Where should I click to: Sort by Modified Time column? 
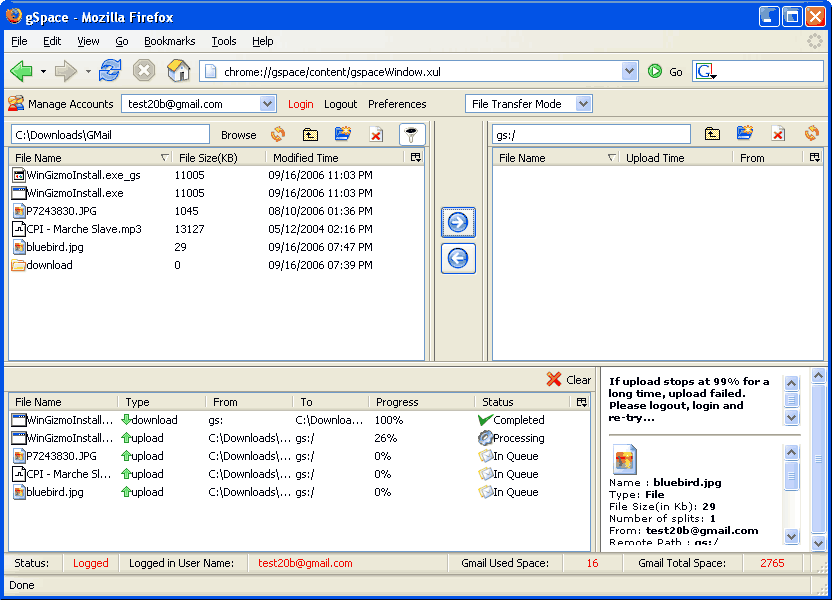[336, 158]
